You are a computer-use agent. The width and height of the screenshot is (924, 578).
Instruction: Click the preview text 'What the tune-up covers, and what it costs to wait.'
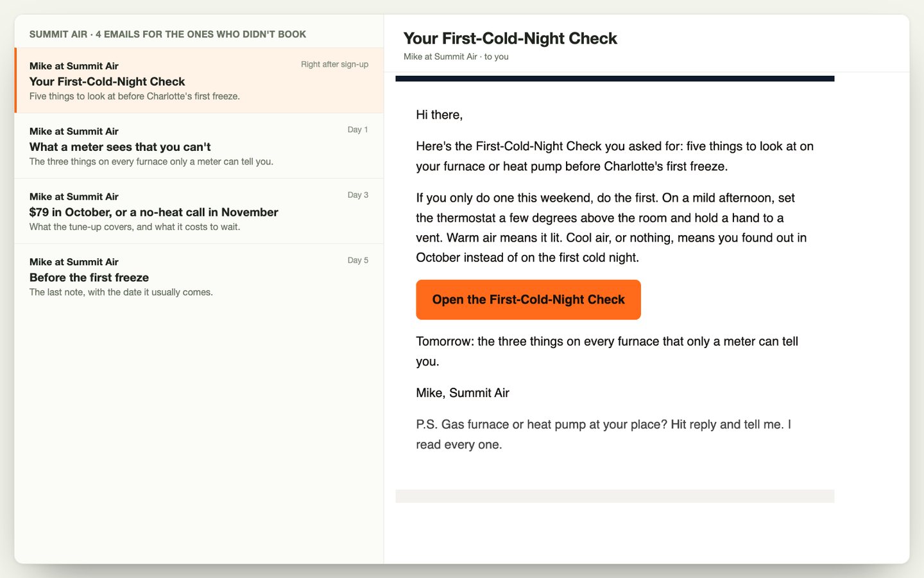[135, 227]
